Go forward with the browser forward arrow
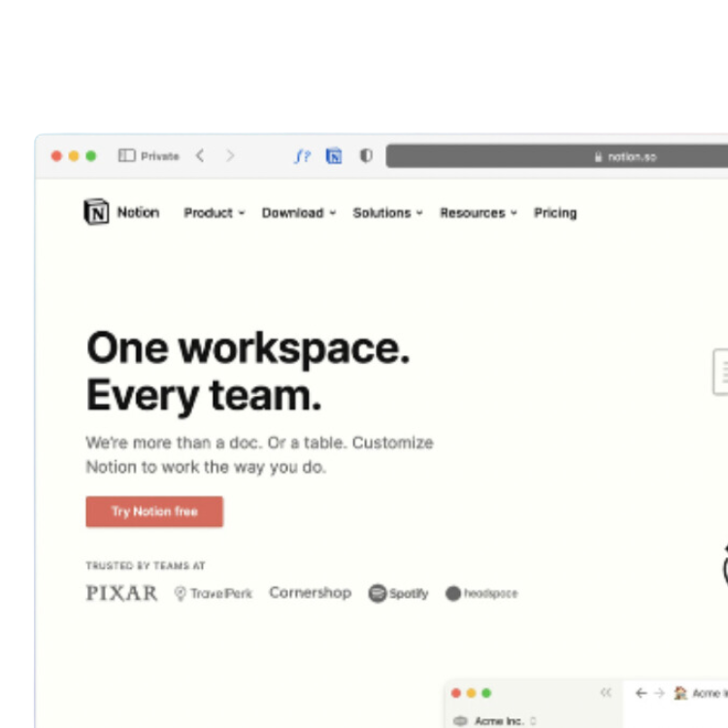The image size is (728, 728). point(230,155)
